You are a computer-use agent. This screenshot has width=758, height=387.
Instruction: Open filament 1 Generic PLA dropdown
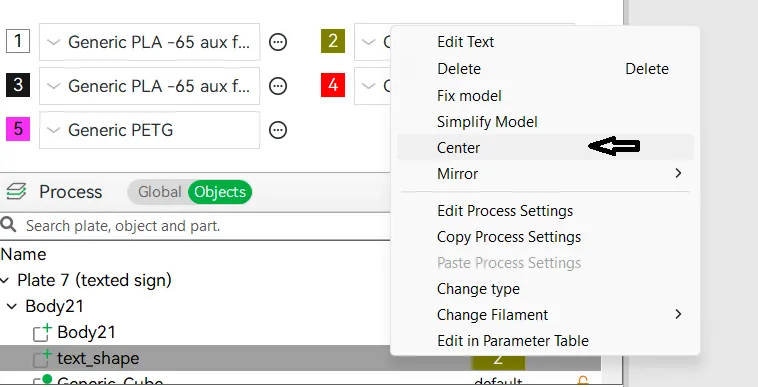pos(149,42)
